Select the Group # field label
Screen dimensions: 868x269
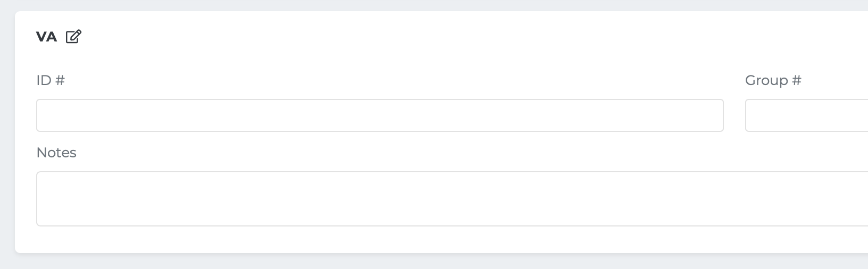point(773,80)
